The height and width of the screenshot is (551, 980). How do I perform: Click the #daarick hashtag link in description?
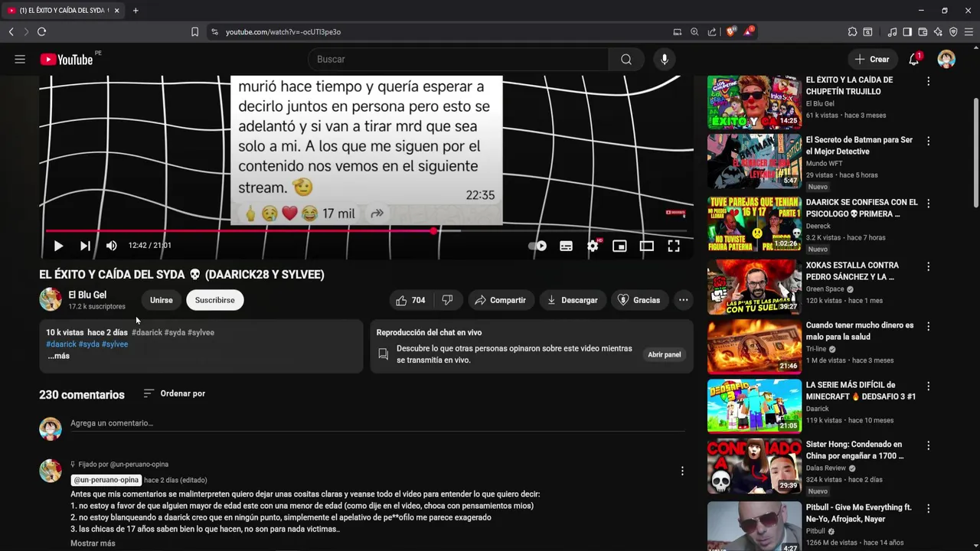(60, 344)
